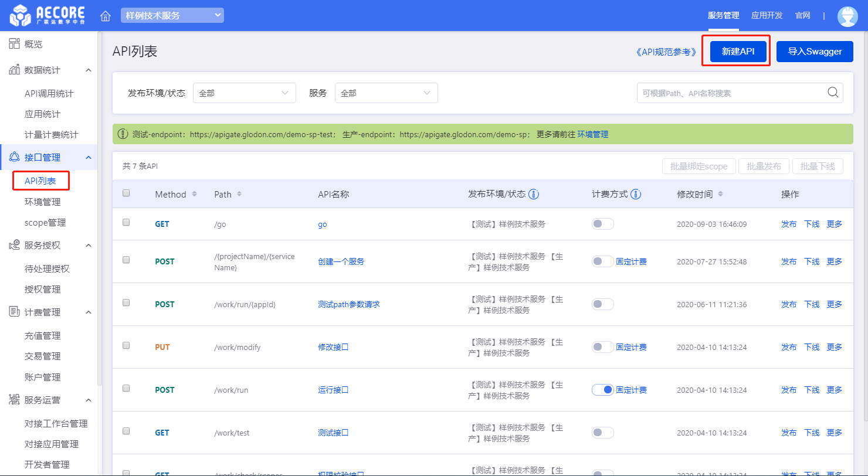Select all APIs via header checkbox
This screenshot has height=476, width=868.
[x=126, y=193]
